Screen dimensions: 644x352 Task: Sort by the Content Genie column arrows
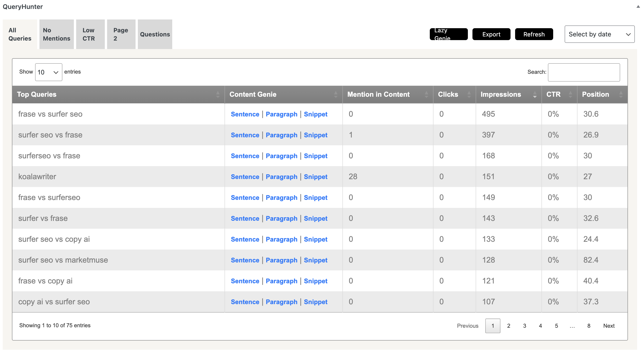336,94
